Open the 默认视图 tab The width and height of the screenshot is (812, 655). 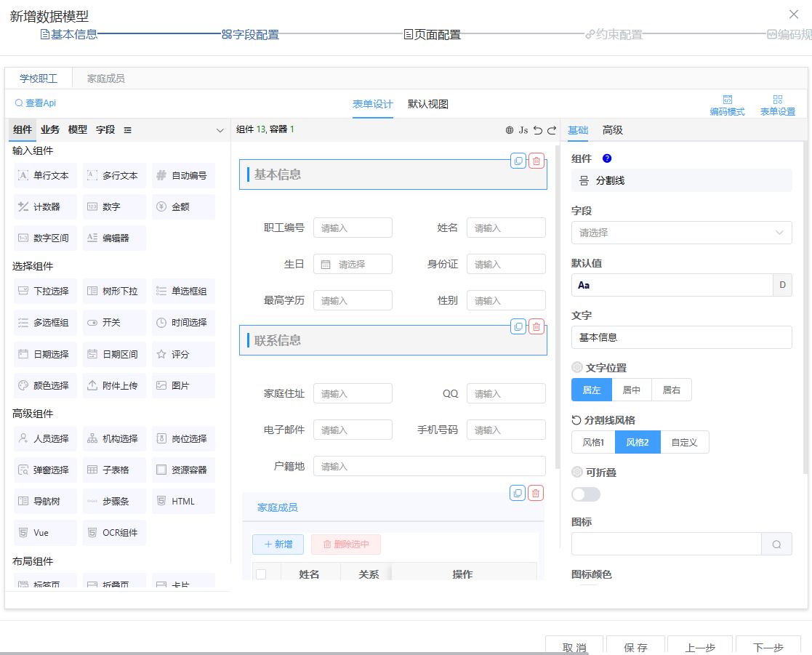tap(428, 104)
